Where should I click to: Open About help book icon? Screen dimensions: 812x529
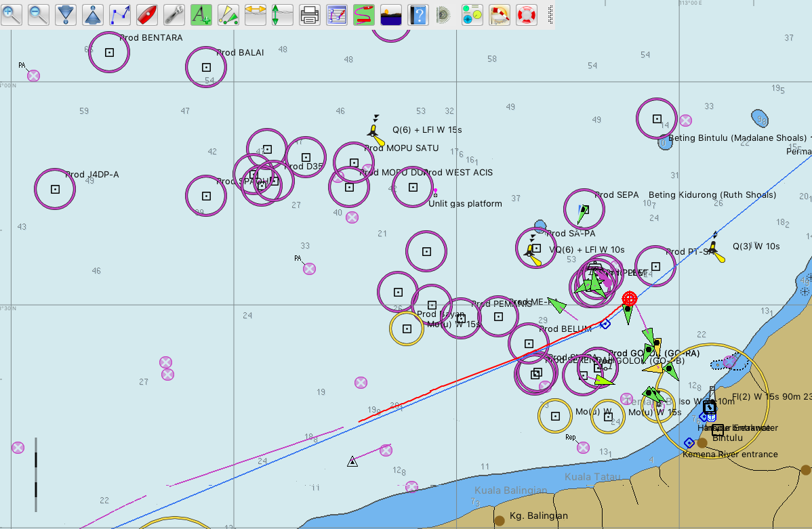[x=418, y=14]
